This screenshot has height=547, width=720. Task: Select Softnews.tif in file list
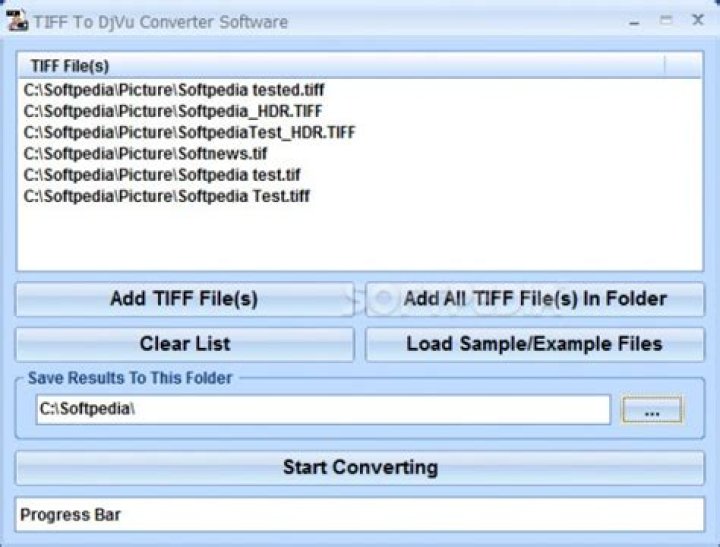click(145, 153)
